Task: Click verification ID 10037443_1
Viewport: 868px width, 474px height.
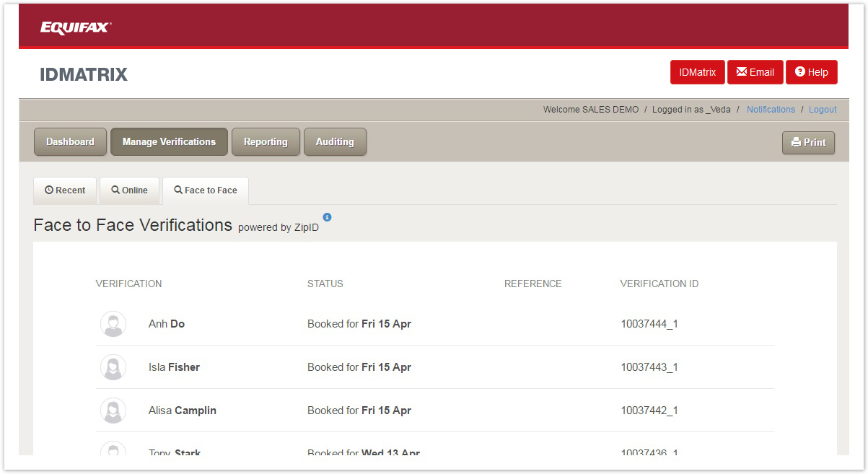Action: tap(649, 367)
